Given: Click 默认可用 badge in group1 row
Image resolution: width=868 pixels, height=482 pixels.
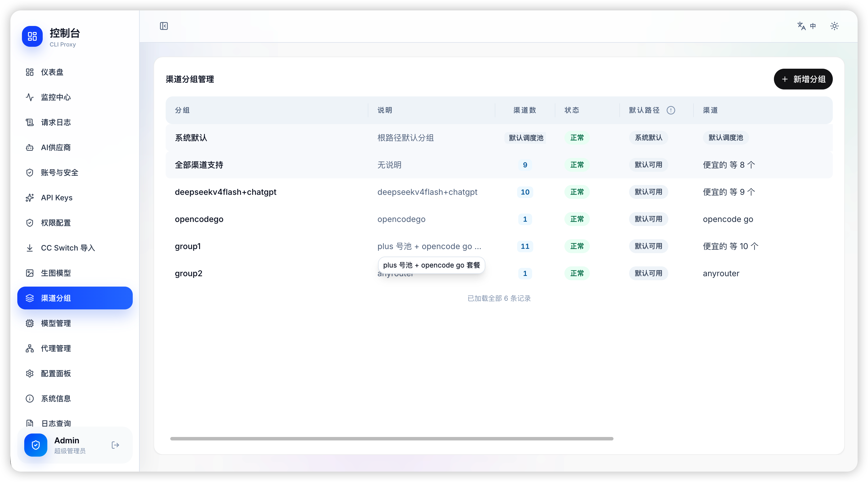Looking at the screenshot, I should point(648,246).
